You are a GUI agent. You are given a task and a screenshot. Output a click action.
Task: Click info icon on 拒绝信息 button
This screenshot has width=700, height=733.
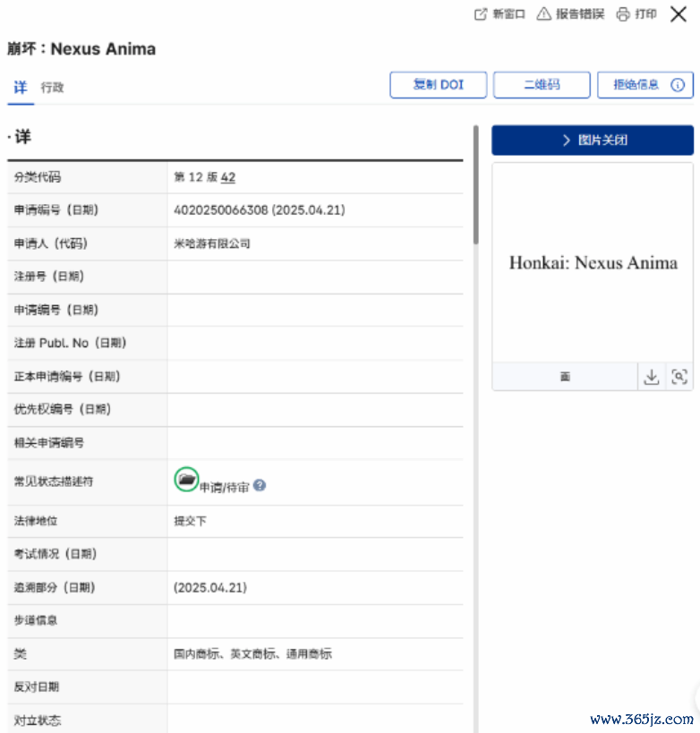click(678, 85)
